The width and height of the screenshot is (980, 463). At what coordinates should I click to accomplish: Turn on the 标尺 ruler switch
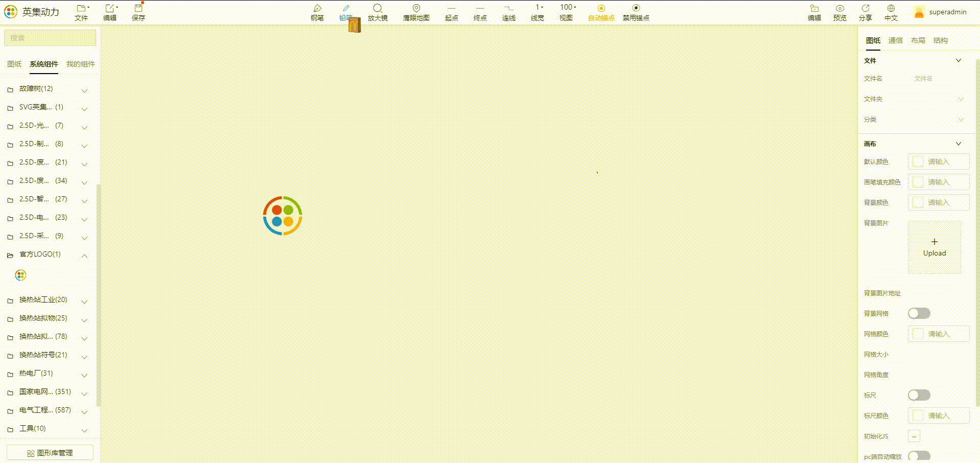click(x=919, y=395)
